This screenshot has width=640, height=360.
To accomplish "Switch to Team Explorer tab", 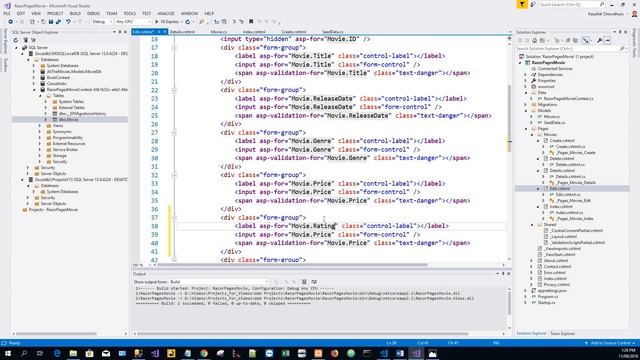I will (562, 333).
